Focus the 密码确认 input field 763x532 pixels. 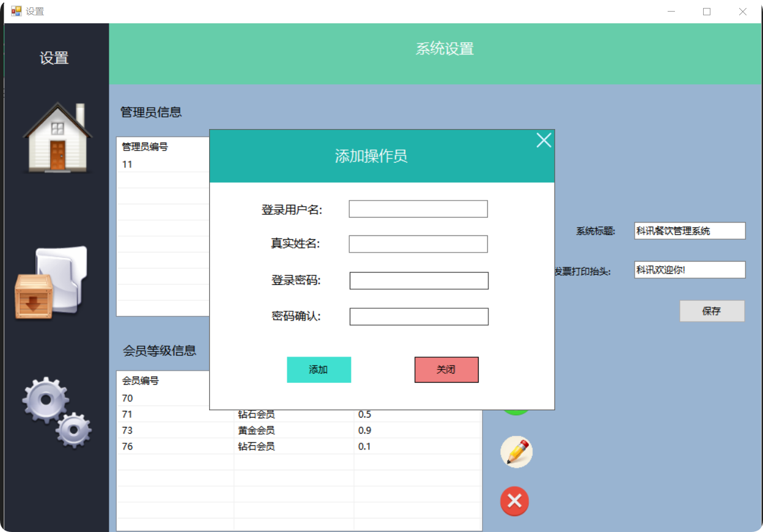pos(419,317)
